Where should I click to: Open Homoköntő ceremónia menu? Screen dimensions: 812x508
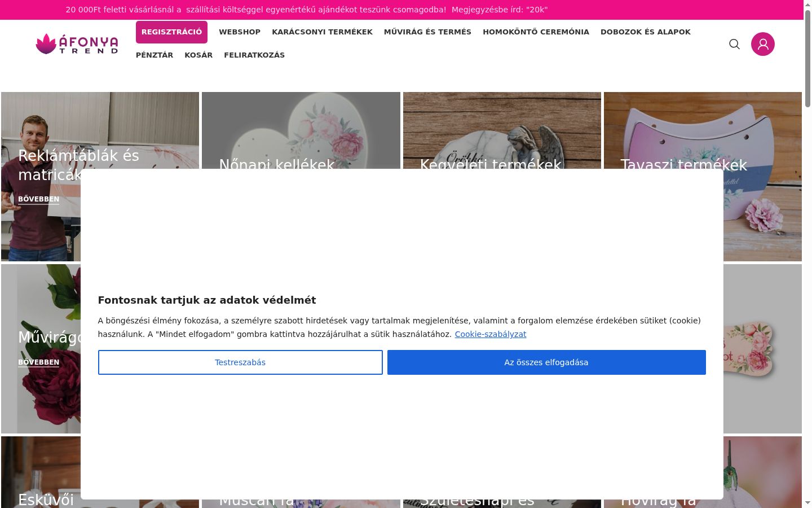tap(536, 32)
